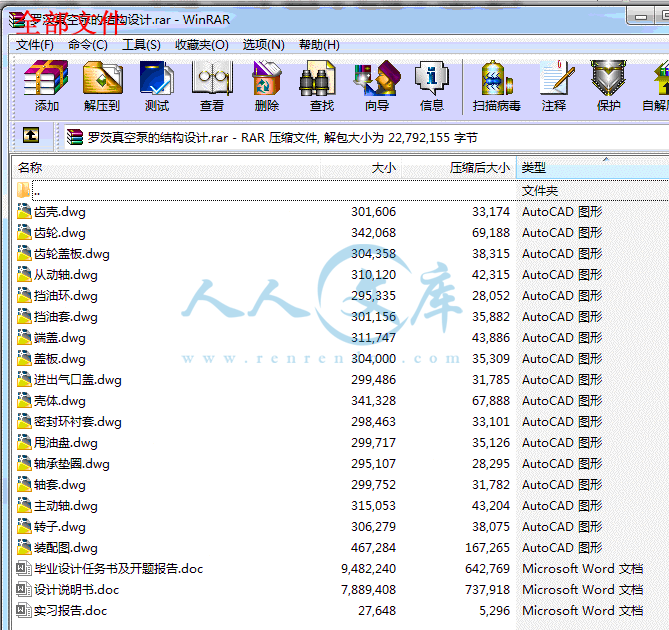Screen dimensions: 669x630
Task: Click the up-one-level arrow button
Action: [31, 136]
